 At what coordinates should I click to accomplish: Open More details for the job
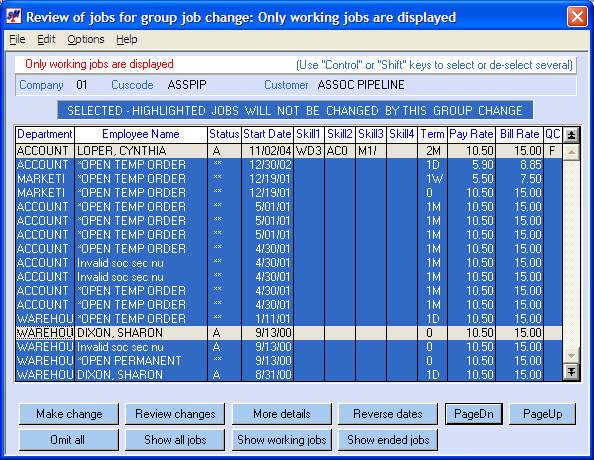(x=281, y=414)
